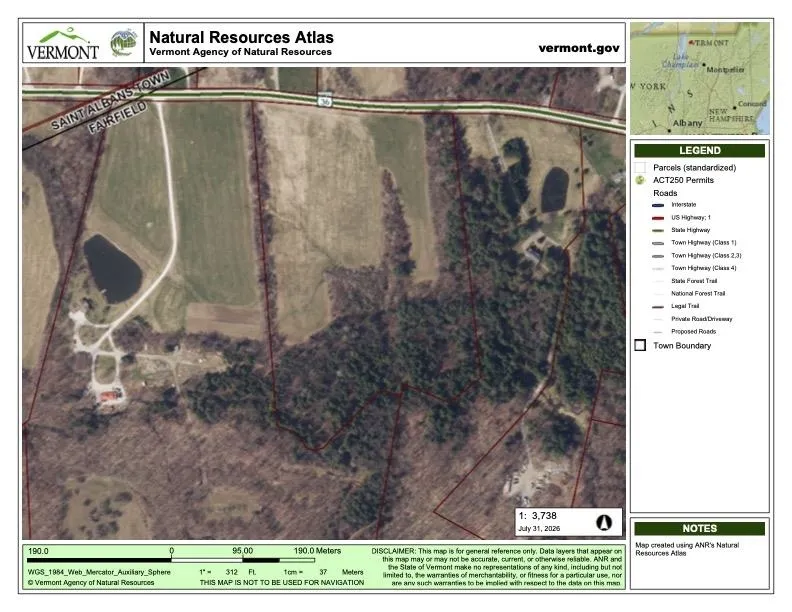Click the north arrow compass icon
The image size is (792, 612).
[x=604, y=522]
